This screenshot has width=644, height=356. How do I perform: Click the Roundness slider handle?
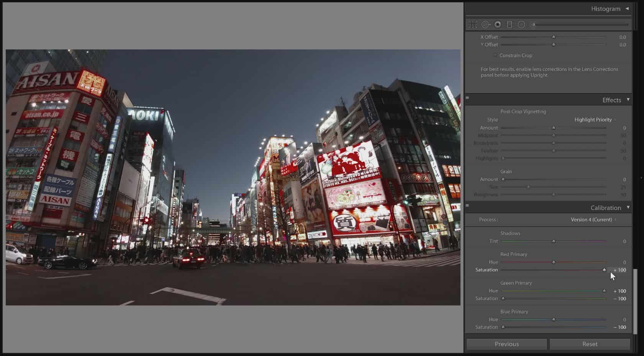pos(554,143)
